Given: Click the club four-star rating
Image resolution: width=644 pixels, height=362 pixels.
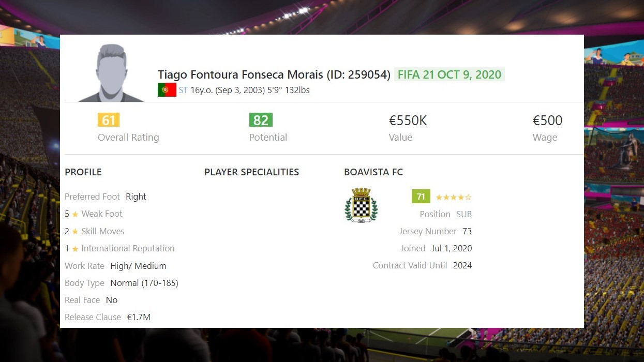Looking at the screenshot, I should tap(454, 197).
